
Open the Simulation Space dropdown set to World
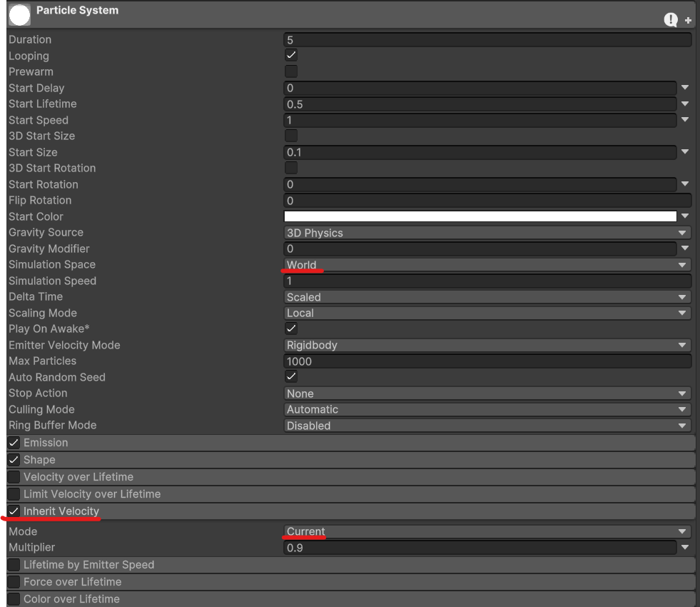pyautogui.click(x=485, y=264)
